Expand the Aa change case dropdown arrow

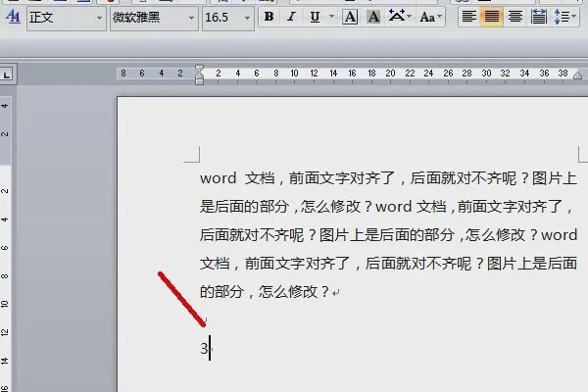[x=439, y=17]
